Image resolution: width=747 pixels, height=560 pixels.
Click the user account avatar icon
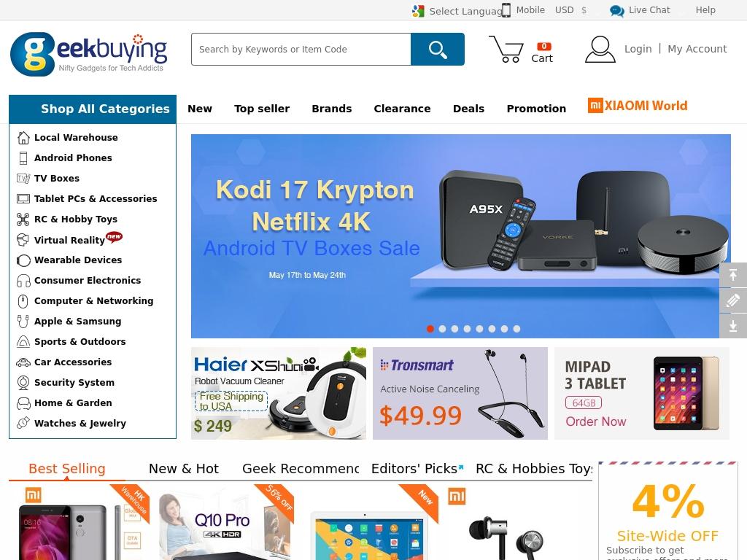point(600,49)
